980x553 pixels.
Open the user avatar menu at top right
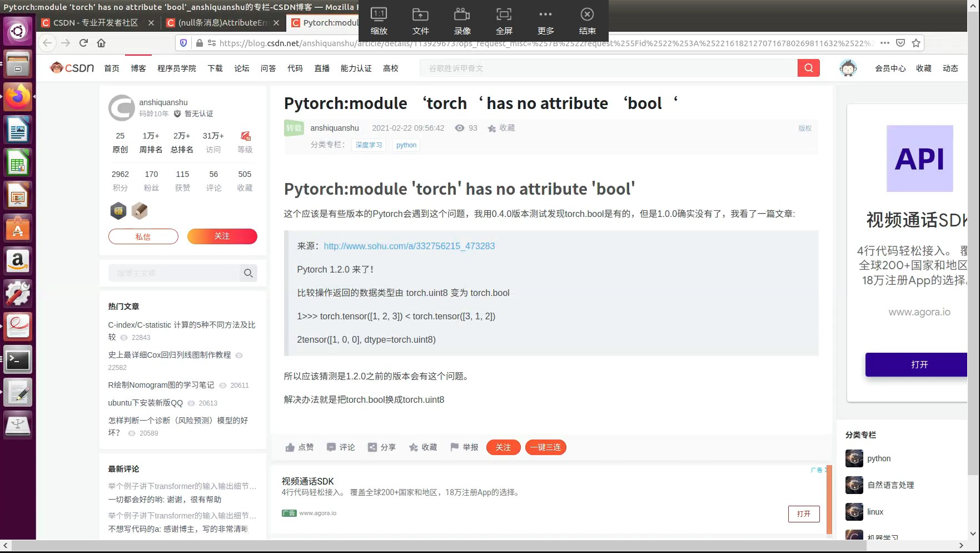[848, 67]
